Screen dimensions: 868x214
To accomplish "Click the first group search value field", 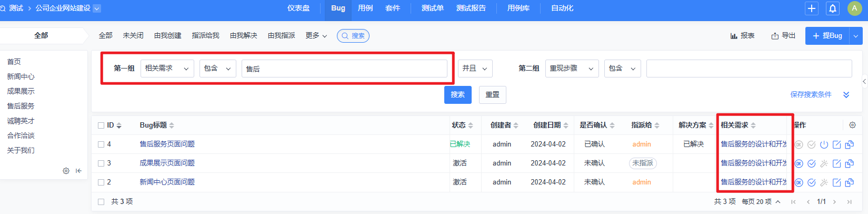I will click(344, 69).
